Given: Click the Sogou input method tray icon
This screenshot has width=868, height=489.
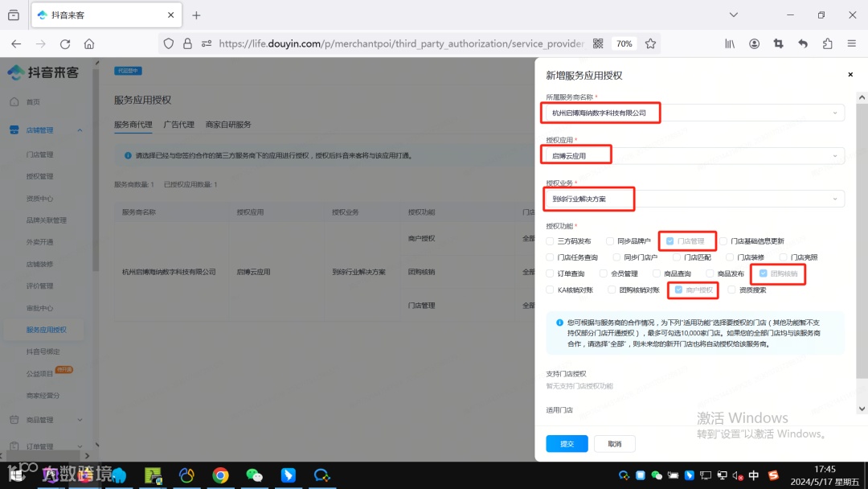Looking at the screenshot, I should (x=773, y=475).
